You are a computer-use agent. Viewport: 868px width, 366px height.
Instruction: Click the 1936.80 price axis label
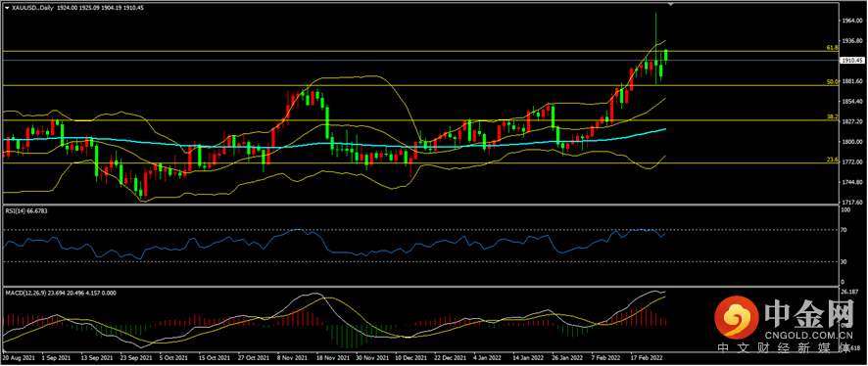[852, 41]
